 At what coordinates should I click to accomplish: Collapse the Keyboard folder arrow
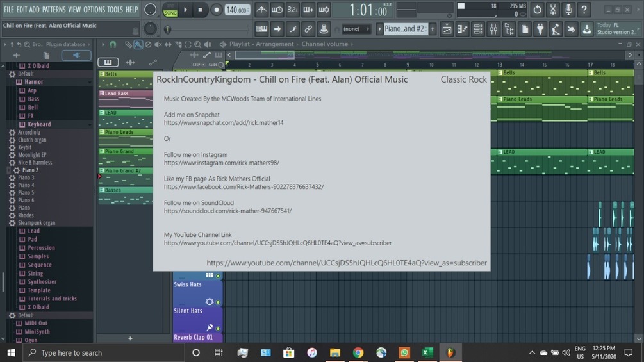coord(90,124)
